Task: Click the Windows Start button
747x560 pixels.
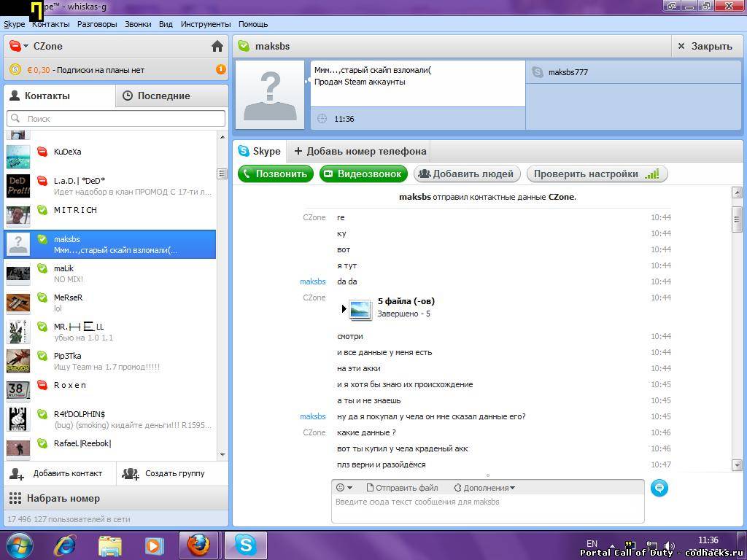Action: point(20,545)
